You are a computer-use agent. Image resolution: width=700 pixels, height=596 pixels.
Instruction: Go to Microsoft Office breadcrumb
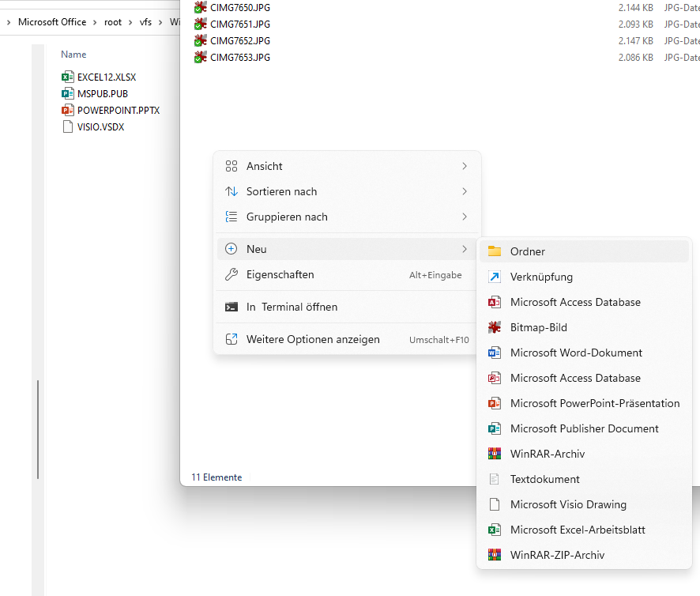52,22
